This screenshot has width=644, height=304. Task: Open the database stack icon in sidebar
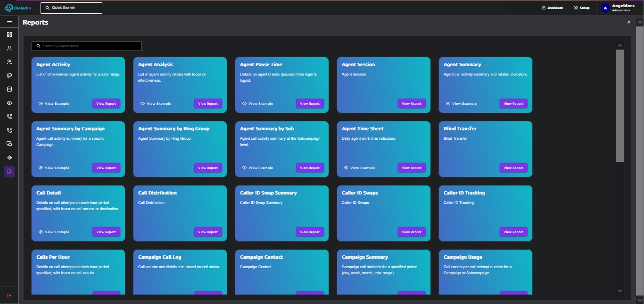point(9,89)
